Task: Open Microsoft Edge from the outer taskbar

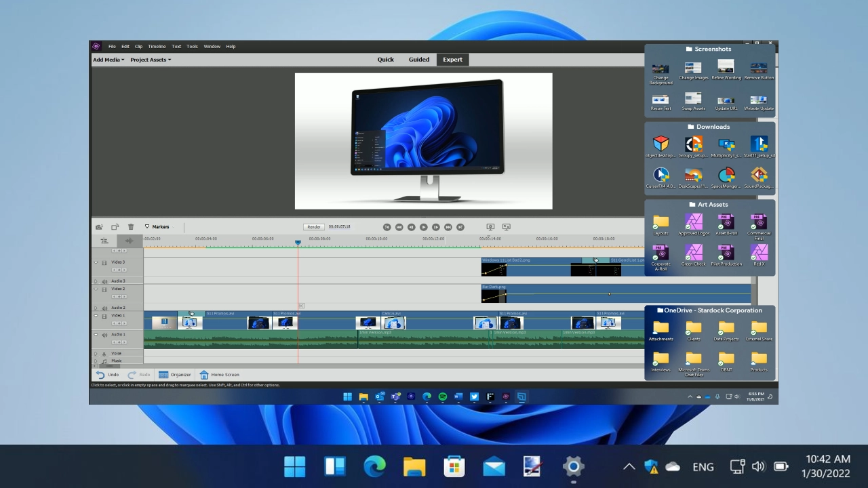Action: click(374, 466)
